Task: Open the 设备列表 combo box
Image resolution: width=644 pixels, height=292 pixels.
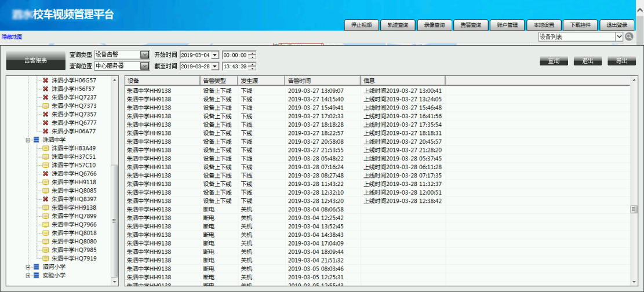Action: click(x=618, y=36)
